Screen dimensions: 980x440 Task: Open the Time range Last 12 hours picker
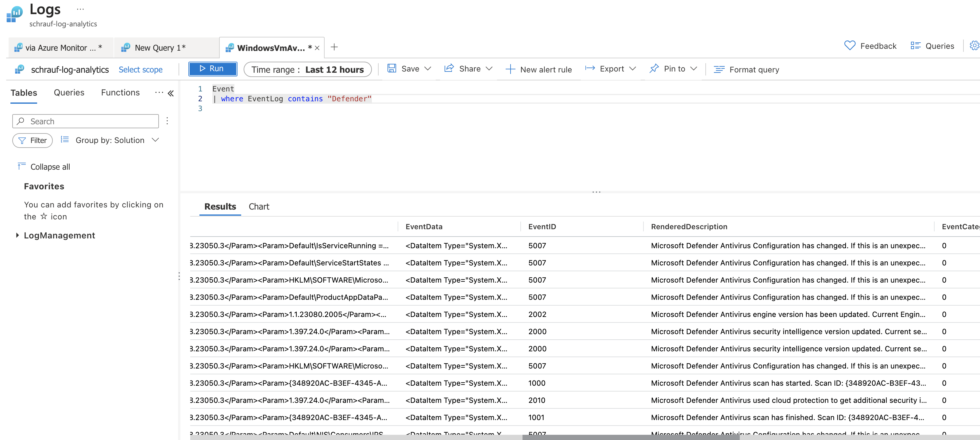point(307,69)
